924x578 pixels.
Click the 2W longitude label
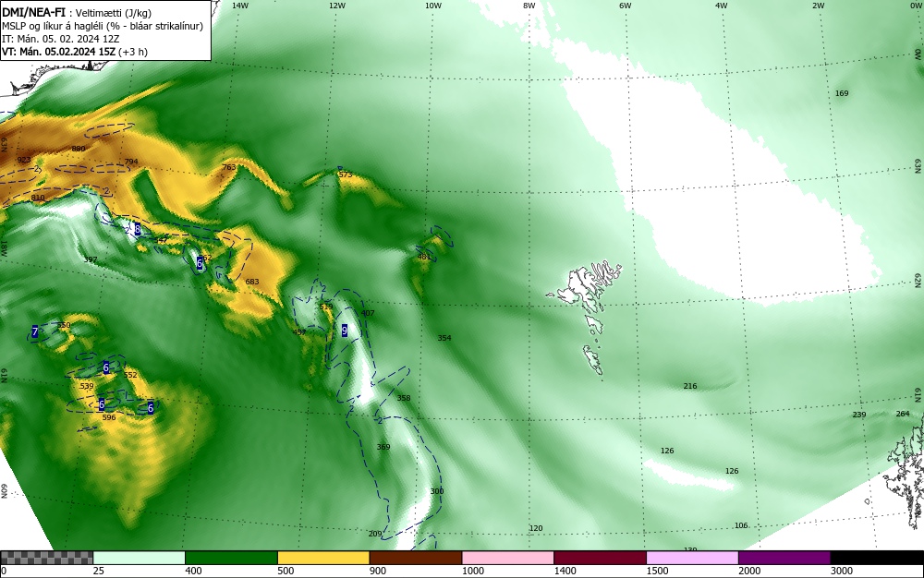pyautogui.click(x=818, y=6)
